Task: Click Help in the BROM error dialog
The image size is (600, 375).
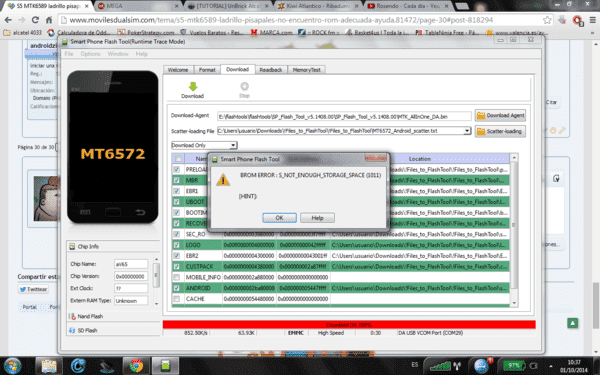Action: (x=317, y=218)
